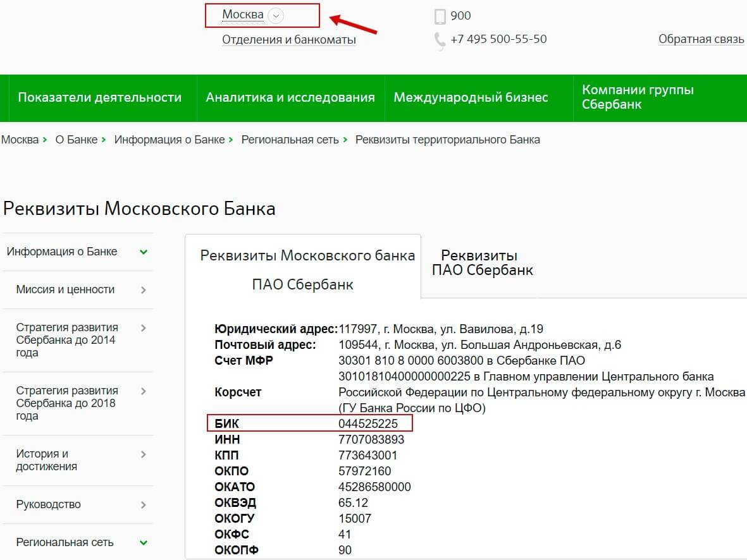The height and width of the screenshot is (560, 747).
Task: Click the ИНН value 7707083893
Action: click(x=371, y=439)
